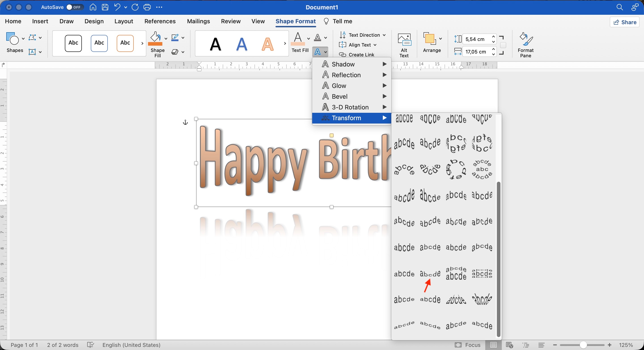Screen dimensions: 644x350
Task: Open the Glow submenu
Action: click(x=352, y=86)
